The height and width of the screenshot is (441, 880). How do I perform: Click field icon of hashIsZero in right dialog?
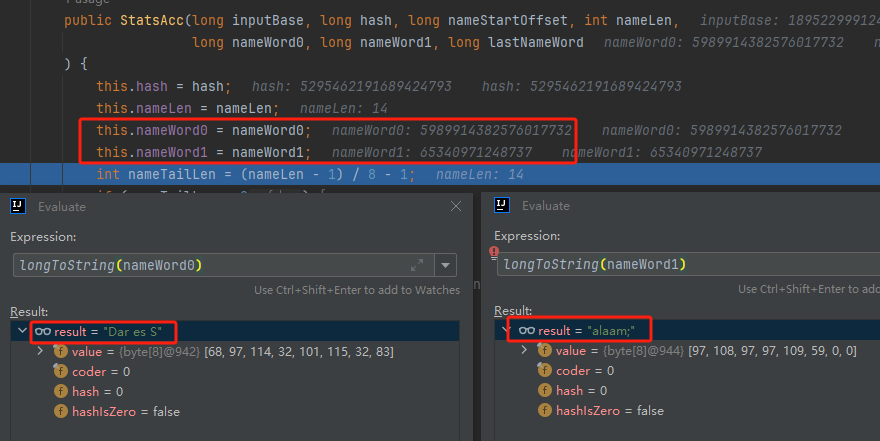click(x=544, y=410)
